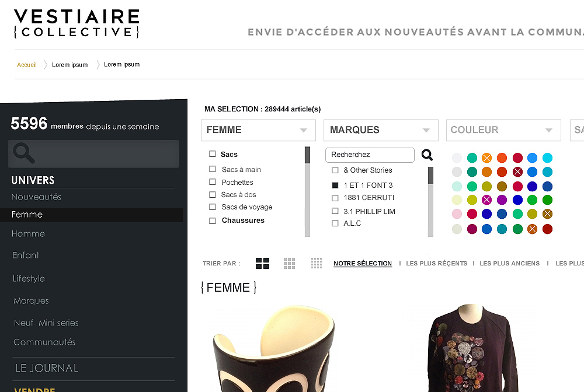Select Lifestyle in the Univers menu

(29, 279)
